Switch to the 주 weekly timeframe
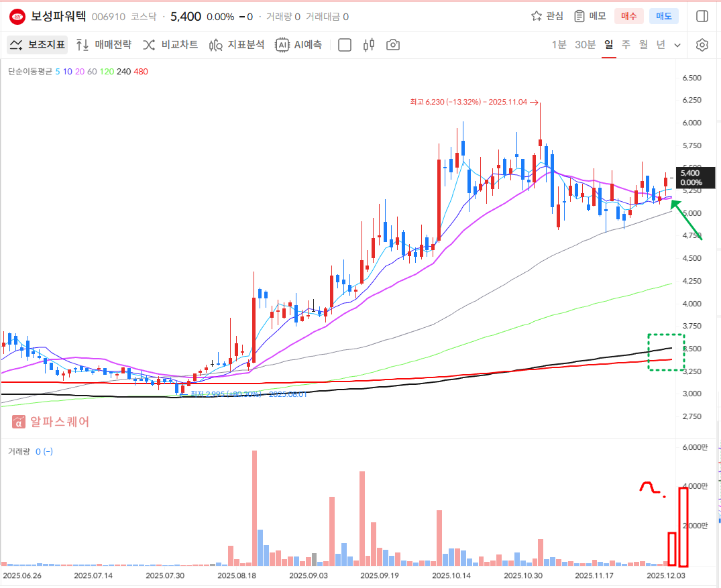 click(x=626, y=45)
